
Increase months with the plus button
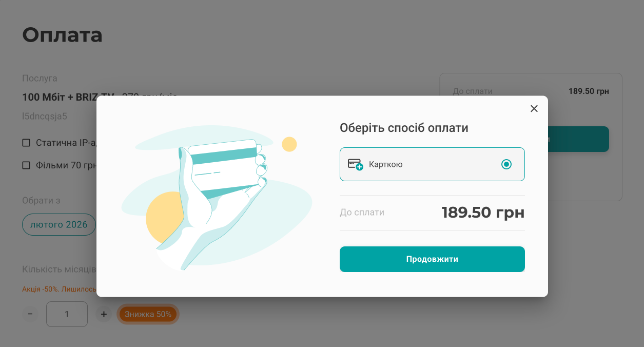tap(104, 314)
